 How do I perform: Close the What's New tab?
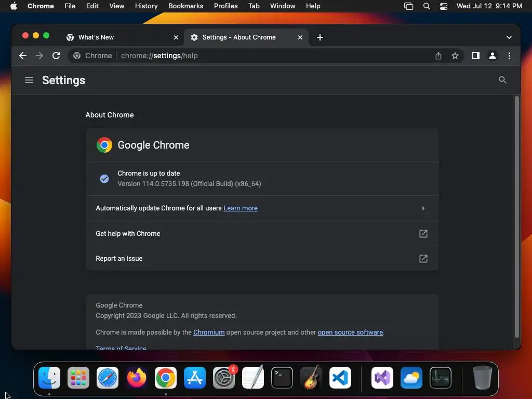coord(176,37)
